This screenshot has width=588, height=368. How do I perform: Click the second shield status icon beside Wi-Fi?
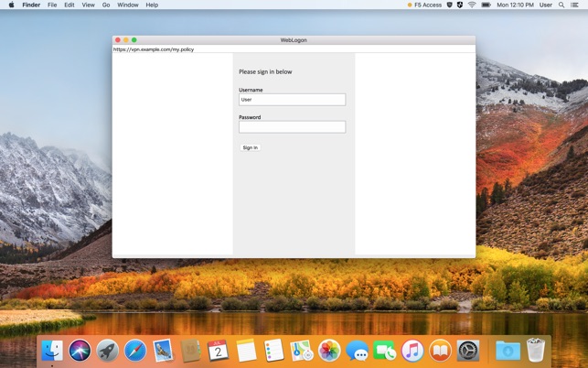[460, 5]
